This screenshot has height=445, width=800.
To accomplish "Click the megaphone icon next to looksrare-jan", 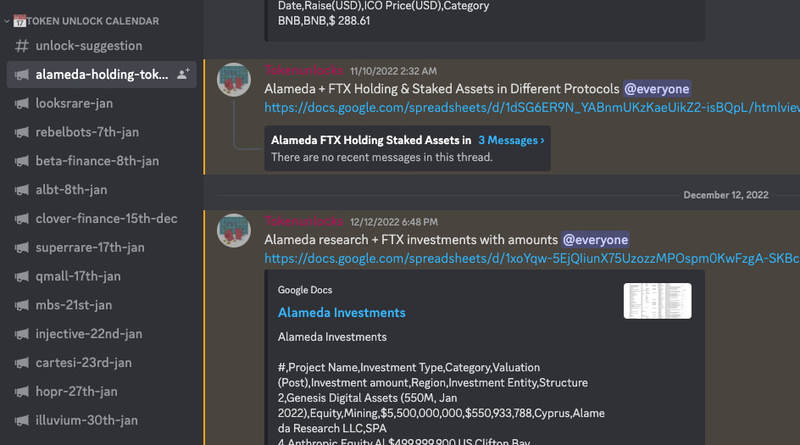I will coord(21,103).
